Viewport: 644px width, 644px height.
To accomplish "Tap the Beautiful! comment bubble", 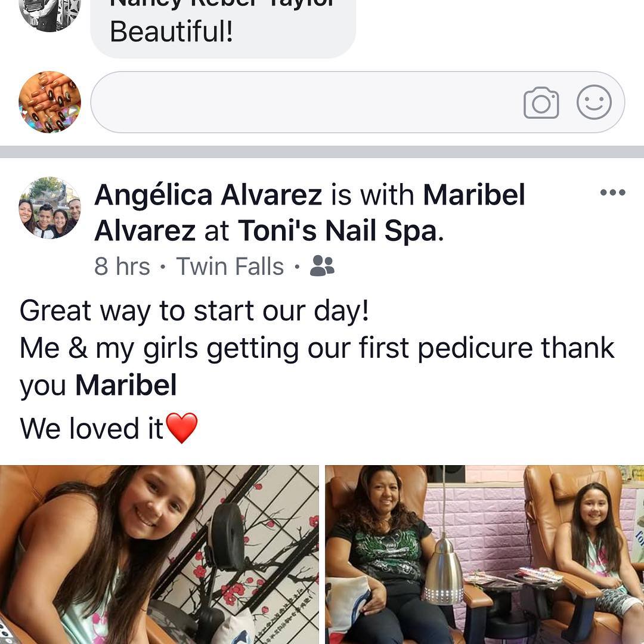I will (223, 29).
